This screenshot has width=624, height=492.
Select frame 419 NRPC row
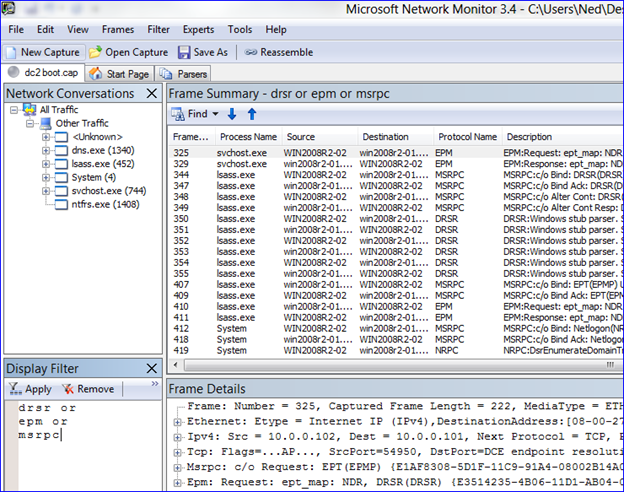[x=396, y=350]
